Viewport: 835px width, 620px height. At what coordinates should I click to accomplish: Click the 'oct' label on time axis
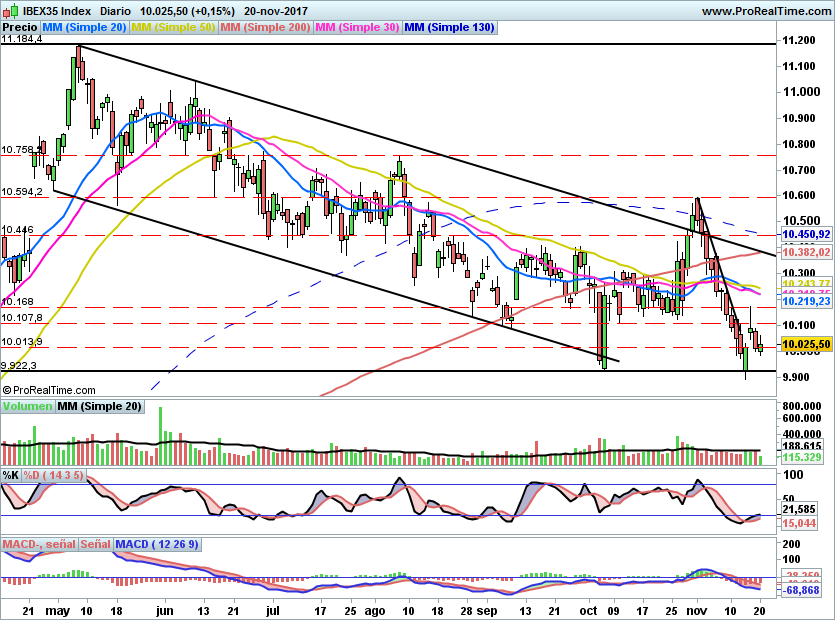tap(588, 610)
